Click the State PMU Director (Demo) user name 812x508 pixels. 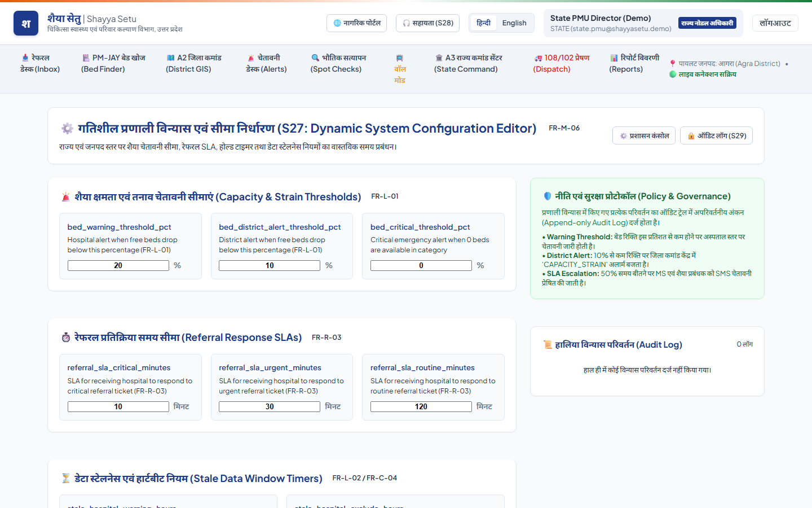(601, 18)
